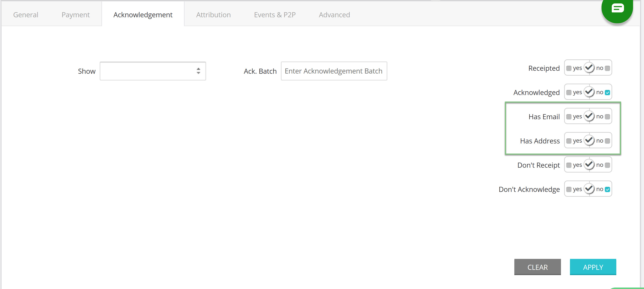644x289 pixels.
Task: Check the Receipted yes checkbox
Action: 569,68
